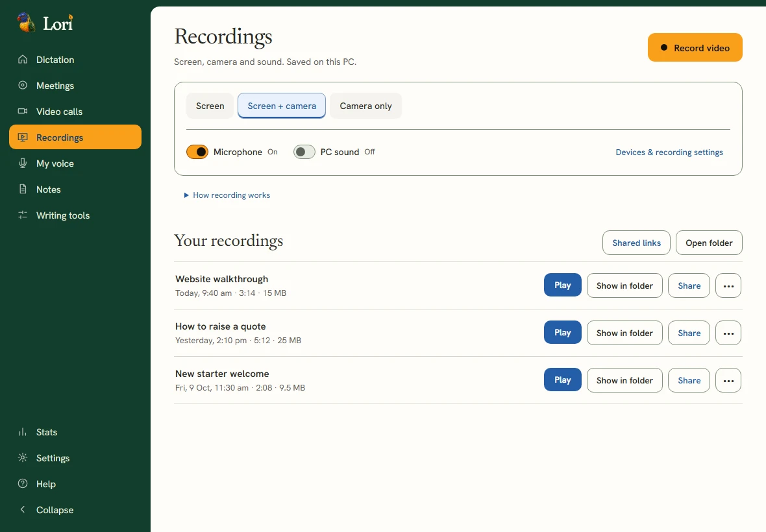Select the Screen + camera mode tab
Image resolution: width=766 pixels, height=532 pixels.
pyautogui.click(x=282, y=106)
